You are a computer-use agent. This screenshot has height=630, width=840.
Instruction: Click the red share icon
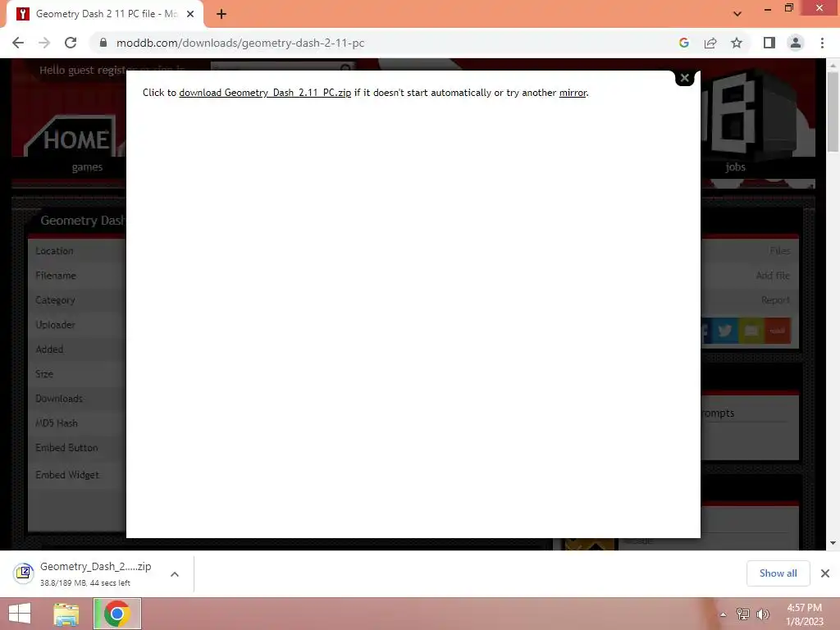coord(778,331)
